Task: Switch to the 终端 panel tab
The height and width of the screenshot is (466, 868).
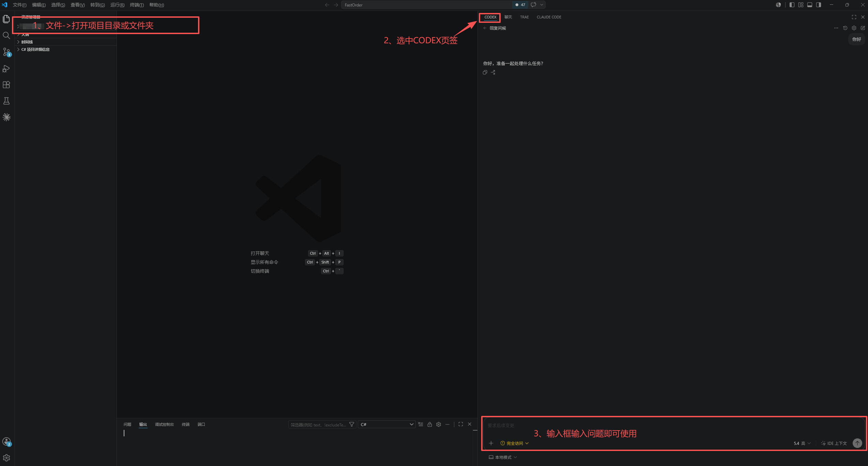Action: pos(185,424)
